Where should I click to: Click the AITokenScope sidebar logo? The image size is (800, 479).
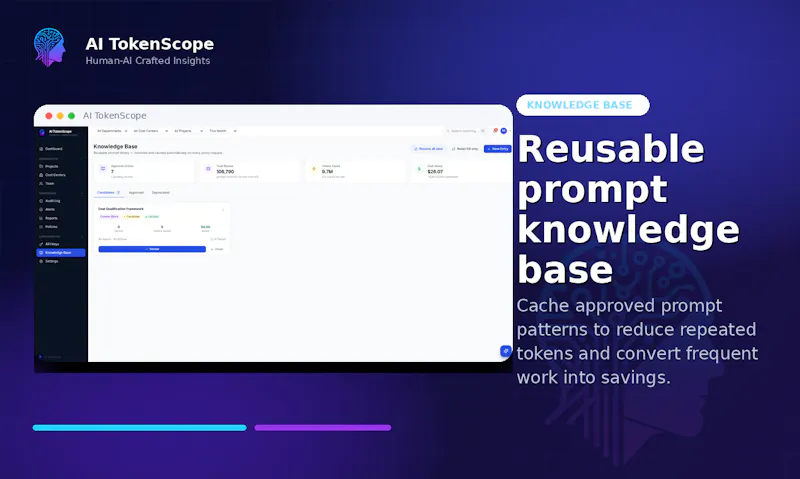(x=42, y=132)
